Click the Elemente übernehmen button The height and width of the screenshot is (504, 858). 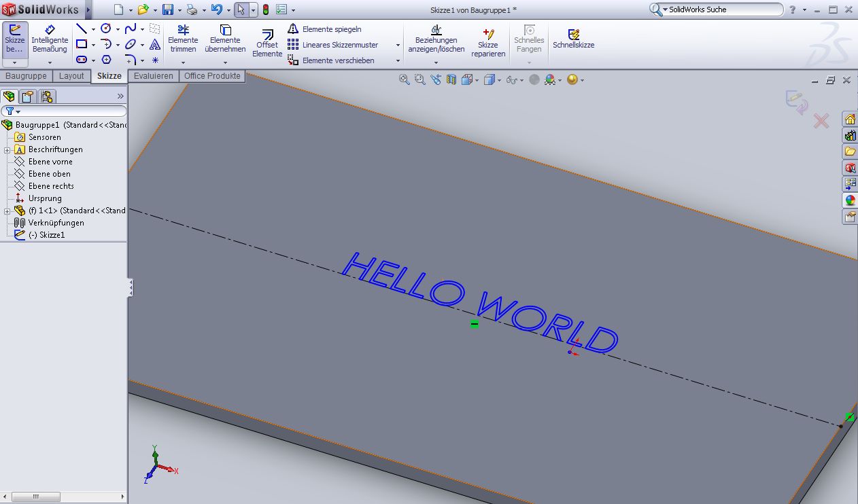[225, 39]
